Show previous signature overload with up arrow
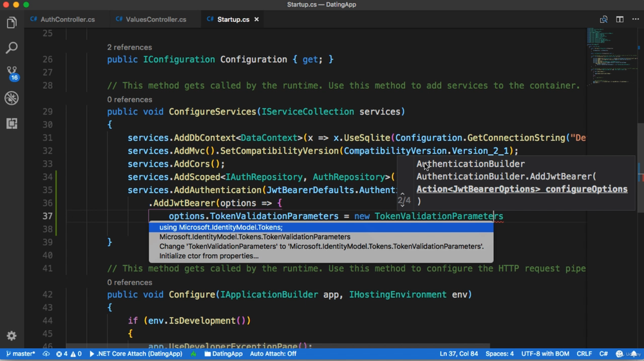 (402, 194)
